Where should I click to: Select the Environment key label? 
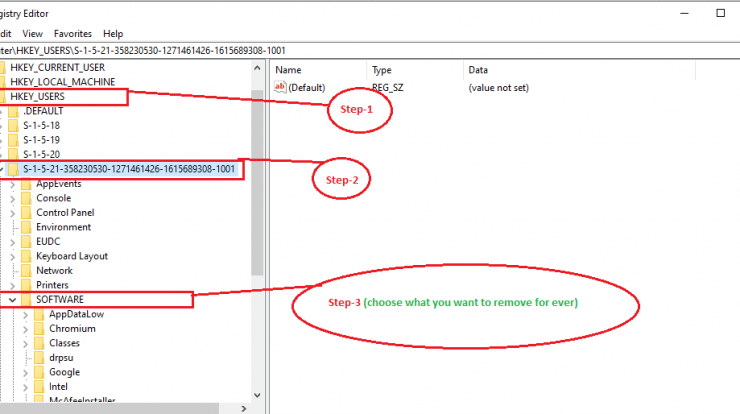63,227
